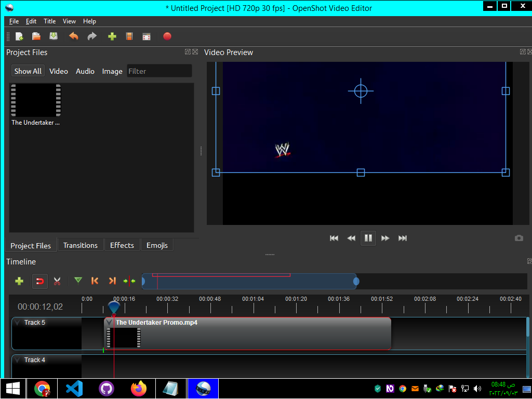Viewport: 532px width, 399px height.
Task: Click bottom-center transform handle in preview
Action: coord(361,172)
